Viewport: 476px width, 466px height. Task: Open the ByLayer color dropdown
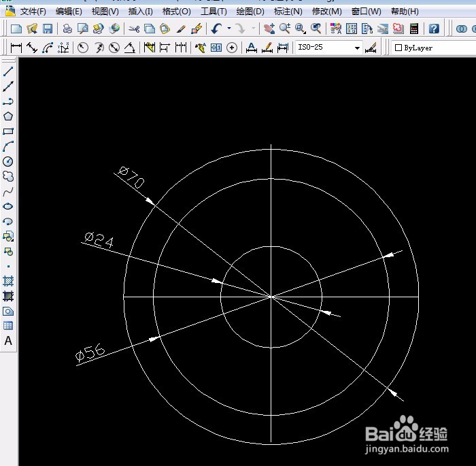[434, 48]
